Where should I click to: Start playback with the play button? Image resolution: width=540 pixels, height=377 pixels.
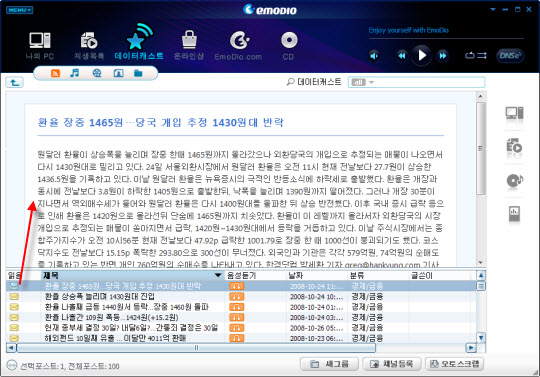coord(422,55)
